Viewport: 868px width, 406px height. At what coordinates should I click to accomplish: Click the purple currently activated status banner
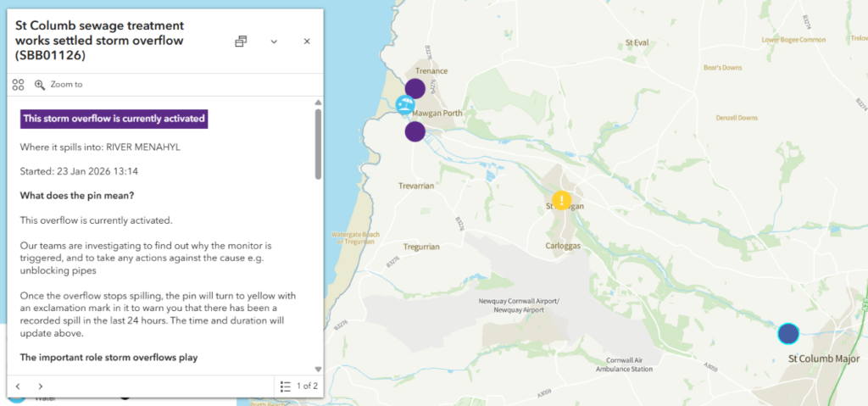(x=114, y=119)
